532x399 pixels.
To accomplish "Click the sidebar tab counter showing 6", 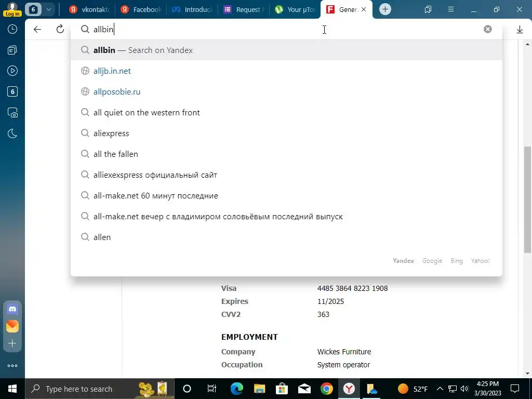I will click(x=12, y=91).
